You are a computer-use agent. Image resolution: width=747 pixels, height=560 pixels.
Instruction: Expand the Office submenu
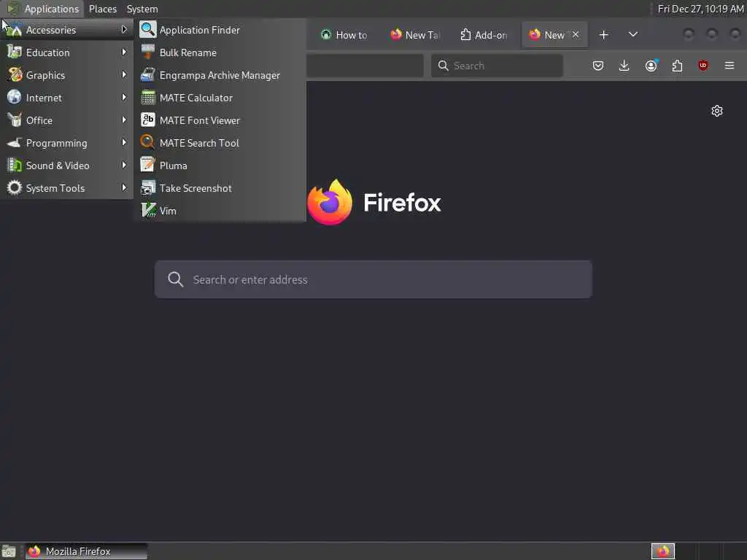[66, 120]
